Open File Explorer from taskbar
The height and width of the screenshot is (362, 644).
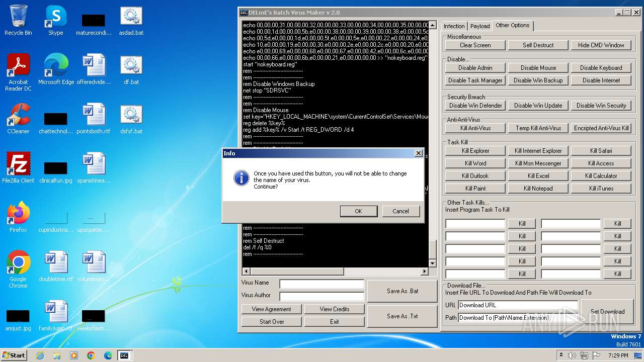pyautogui.click(x=57, y=355)
